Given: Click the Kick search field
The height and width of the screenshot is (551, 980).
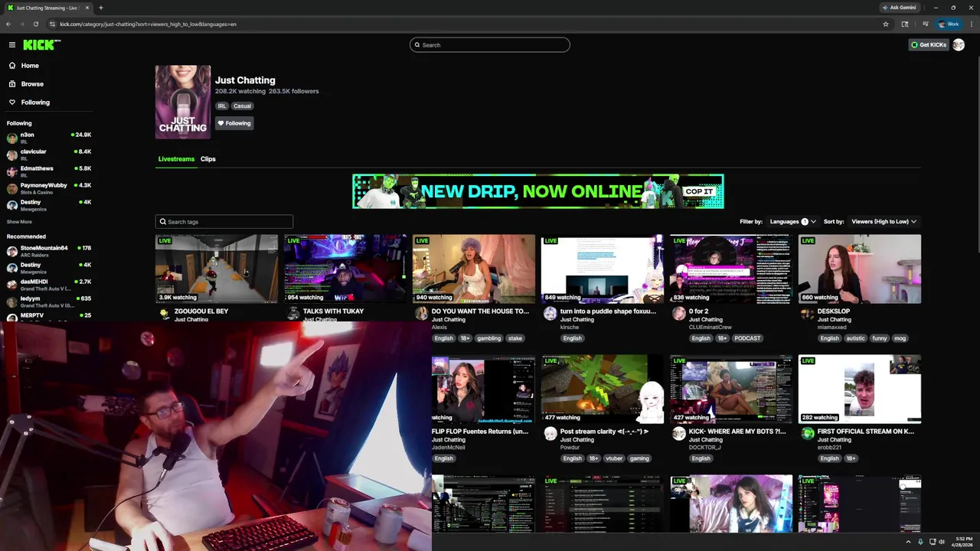Looking at the screenshot, I should click(x=490, y=45).
